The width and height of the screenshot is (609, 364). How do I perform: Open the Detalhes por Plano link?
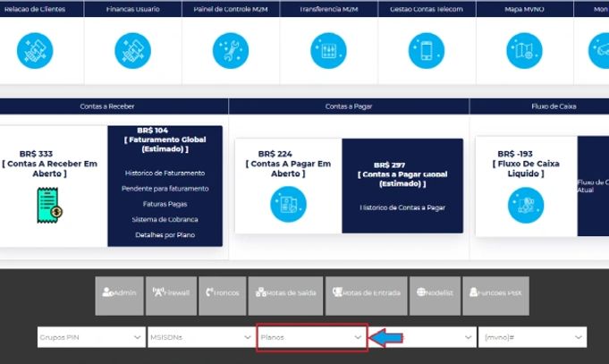[165, 235]
